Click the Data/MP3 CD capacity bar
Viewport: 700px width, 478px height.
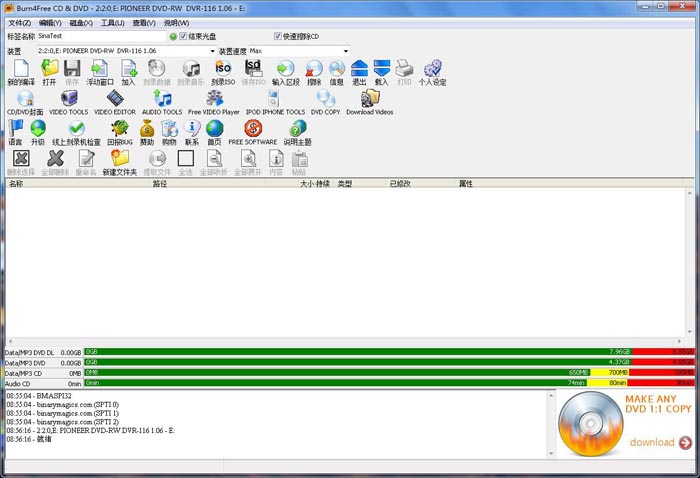click(x=389, y=373)
